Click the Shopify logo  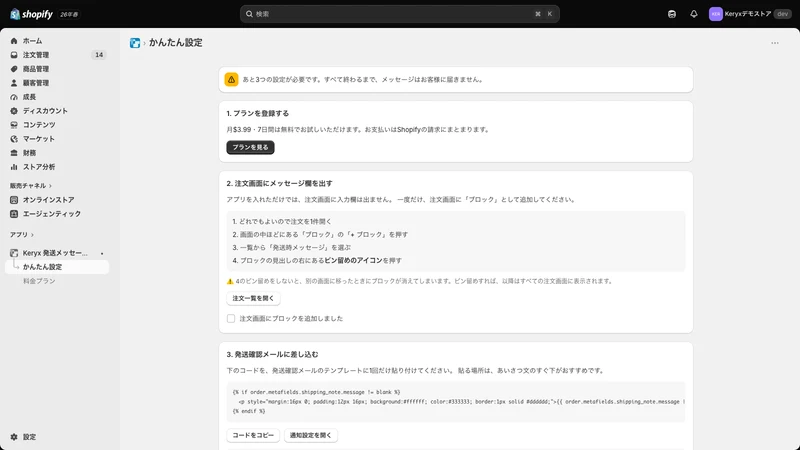(x=31, y=14)
